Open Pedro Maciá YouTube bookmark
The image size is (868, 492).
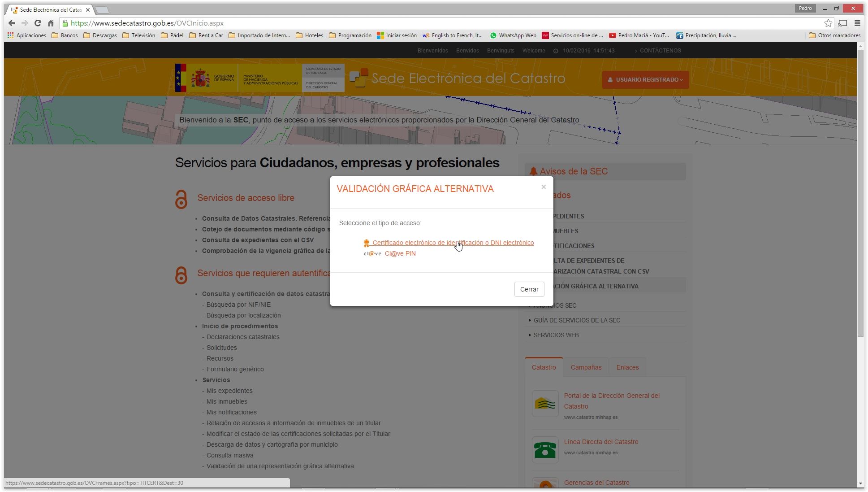tap(639, 35)
